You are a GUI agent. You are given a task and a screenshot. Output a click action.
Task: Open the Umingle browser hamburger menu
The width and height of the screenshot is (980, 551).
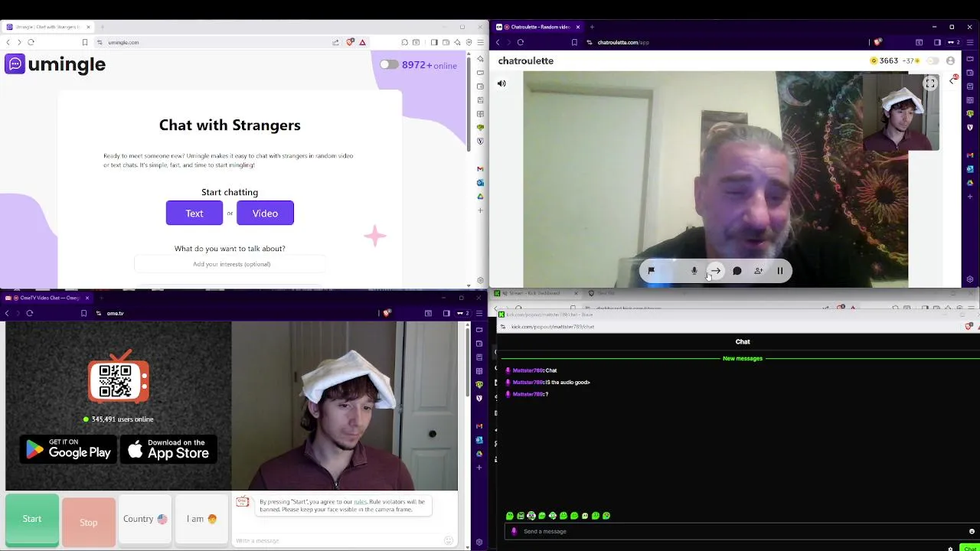click(480, 42)
